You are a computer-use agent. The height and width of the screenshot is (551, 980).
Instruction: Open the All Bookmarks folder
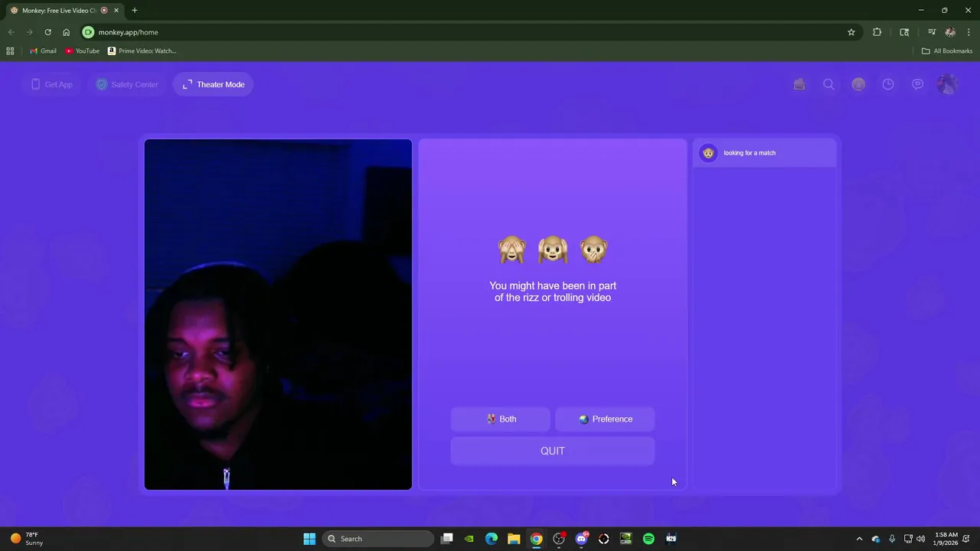[x=947, y=51]
